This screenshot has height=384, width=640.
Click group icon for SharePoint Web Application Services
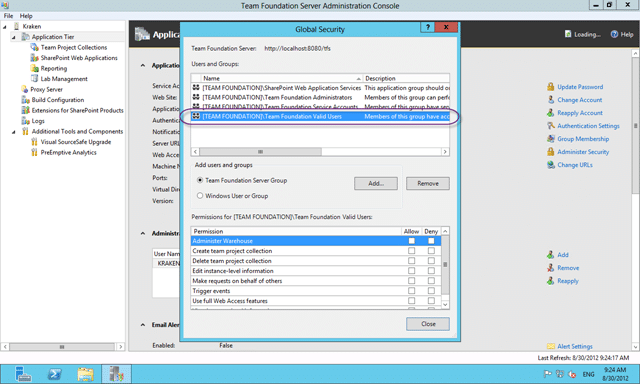pos(196,87)
